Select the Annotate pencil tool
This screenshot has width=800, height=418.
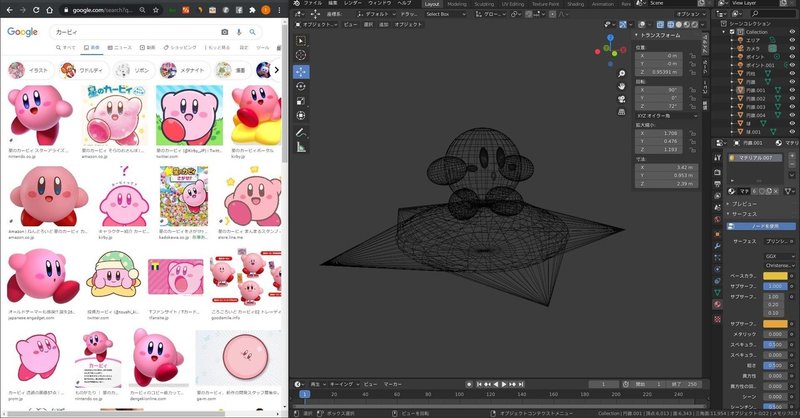pyautogui.click(x=301, y=133)
